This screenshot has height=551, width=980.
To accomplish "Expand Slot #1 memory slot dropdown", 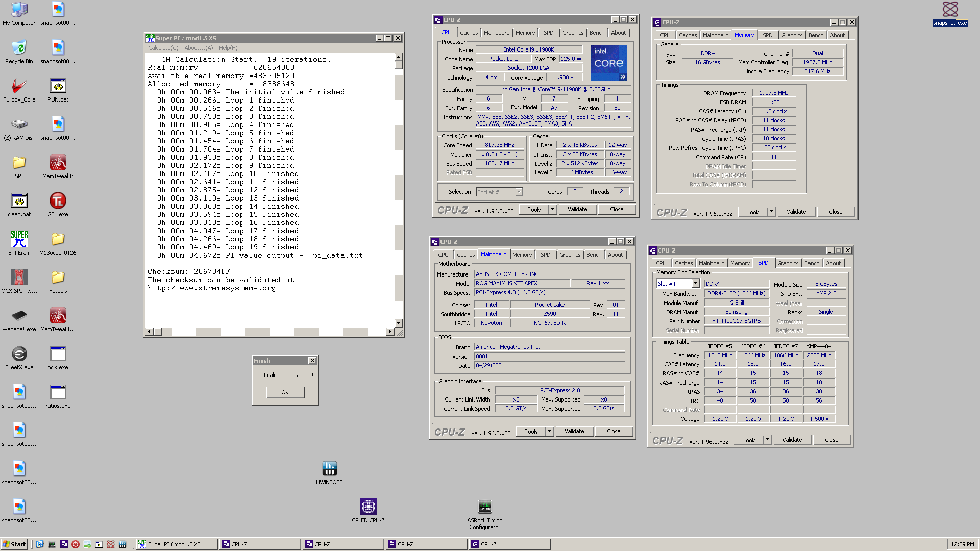I will coord(695,284).
